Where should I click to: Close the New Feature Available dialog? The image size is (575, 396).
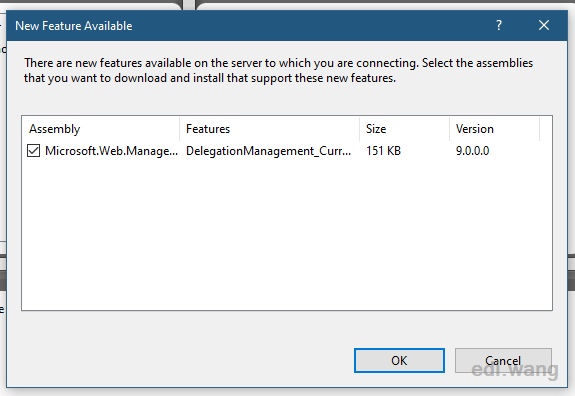544,25
